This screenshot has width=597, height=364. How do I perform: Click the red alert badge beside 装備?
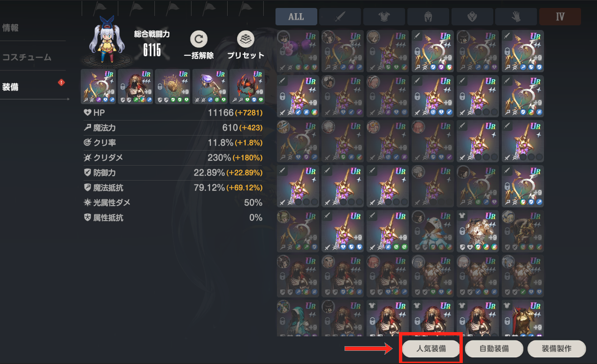pos(61,83)
